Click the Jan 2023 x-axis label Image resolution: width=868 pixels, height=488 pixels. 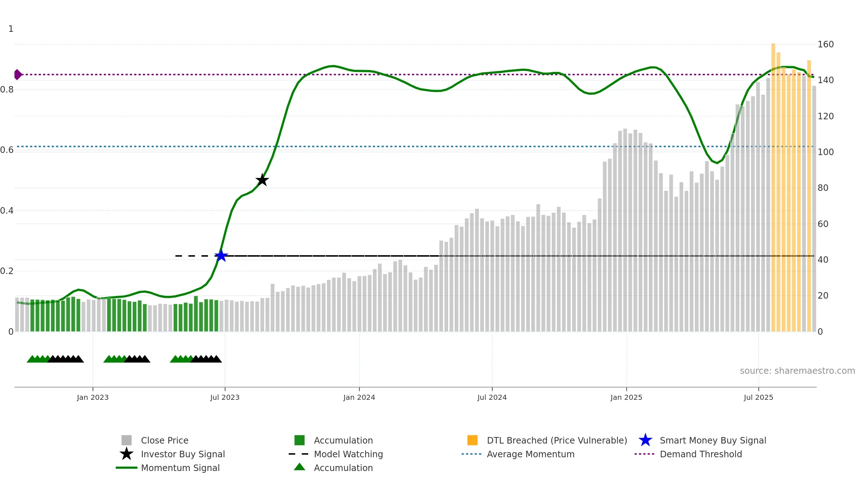(x=93, y=397)
